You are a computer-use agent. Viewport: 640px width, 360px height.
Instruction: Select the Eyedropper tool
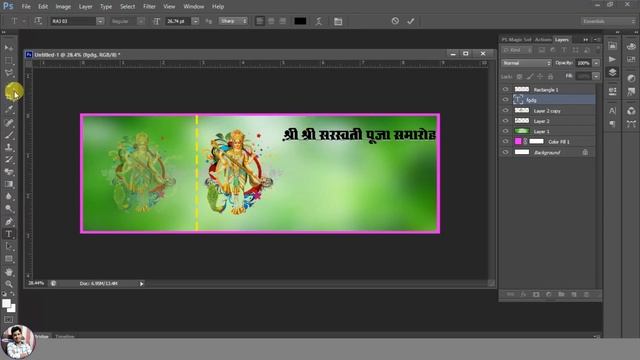pos(9,109)
